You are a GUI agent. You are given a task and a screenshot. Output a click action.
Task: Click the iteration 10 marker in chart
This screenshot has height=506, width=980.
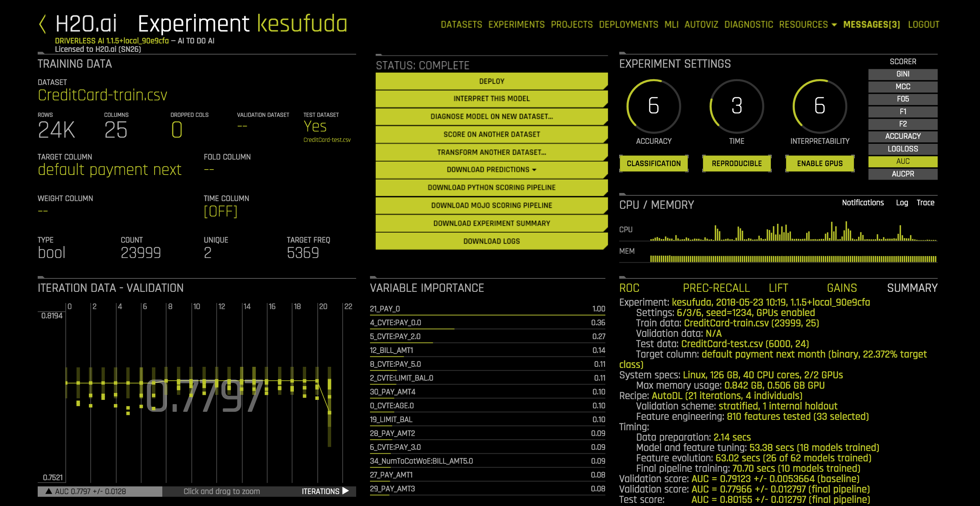(192, 381)
